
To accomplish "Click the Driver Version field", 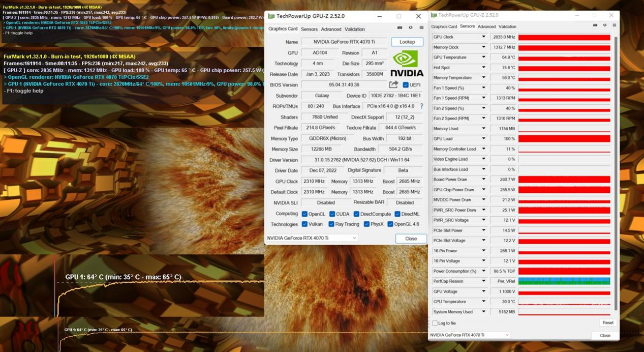I will pyautogui.click(x=361, y=160).
